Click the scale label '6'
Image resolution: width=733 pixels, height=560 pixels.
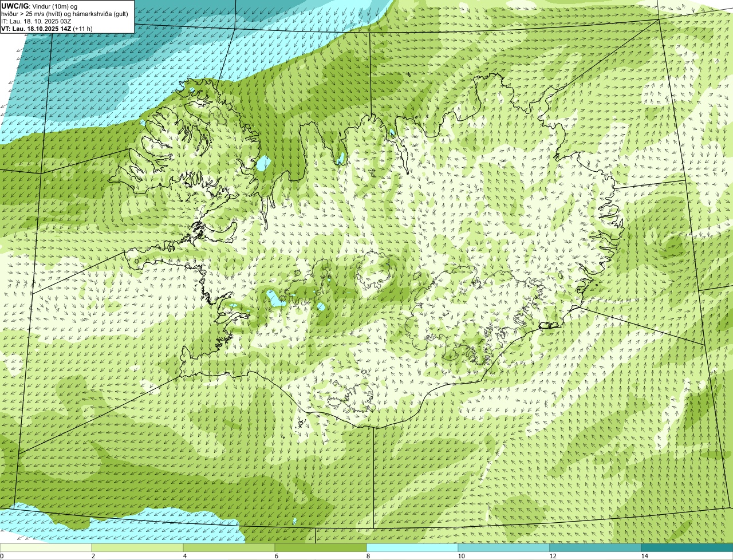tap(277, 556)
